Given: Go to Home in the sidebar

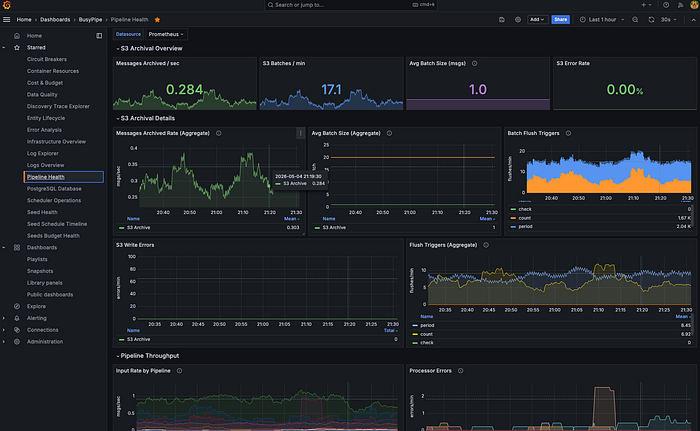Looking at the screenshot, I should click(34, 36).
